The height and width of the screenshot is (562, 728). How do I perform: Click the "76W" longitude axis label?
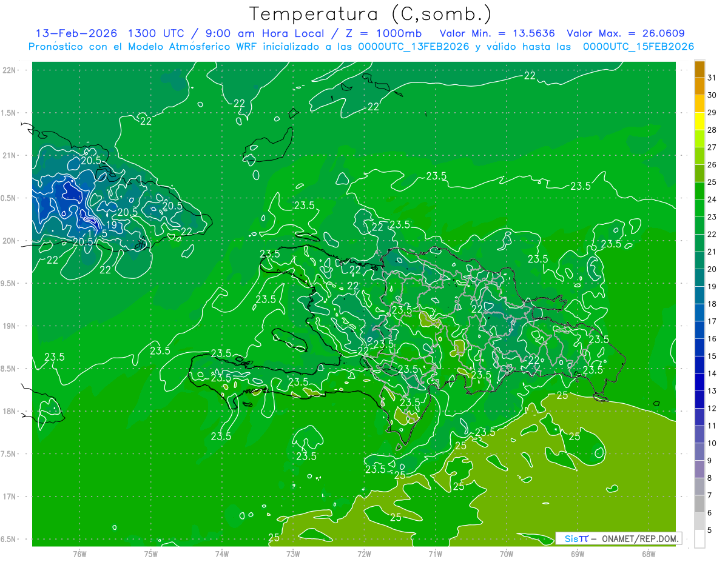tap(79, 554)
